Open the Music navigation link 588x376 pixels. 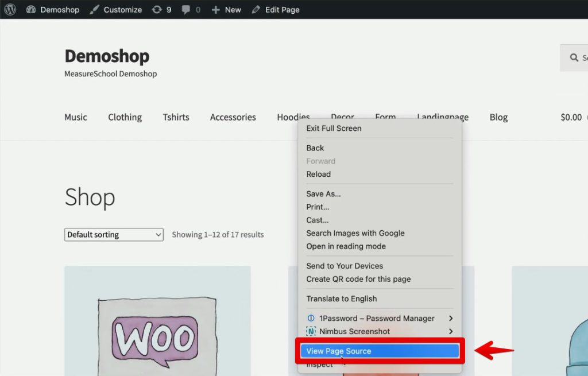(76, 117)
